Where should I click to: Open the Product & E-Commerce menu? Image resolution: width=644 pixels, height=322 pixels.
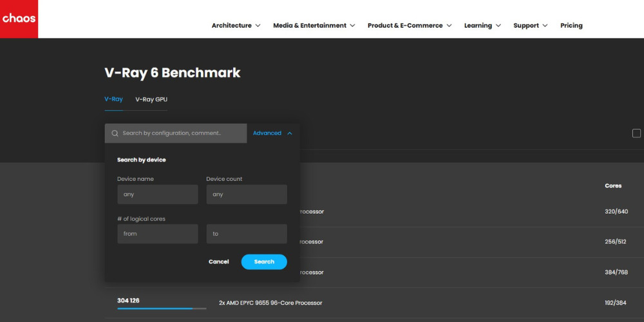click(410, 26)
